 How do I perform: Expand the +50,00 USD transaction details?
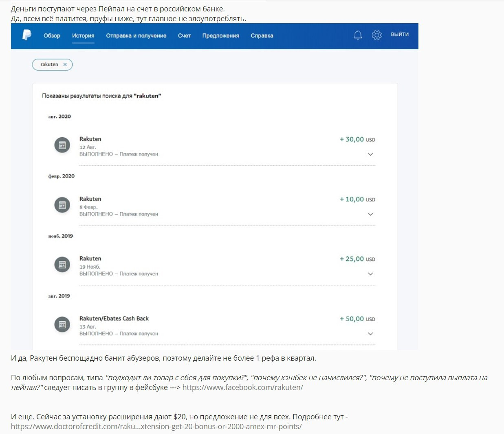pos(370,334)
